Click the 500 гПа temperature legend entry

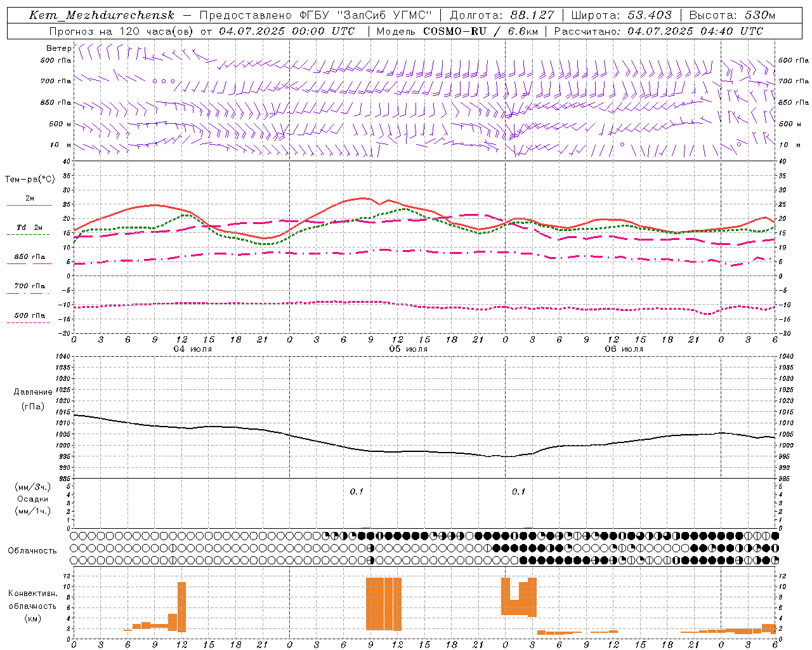[x=30, y=315]
